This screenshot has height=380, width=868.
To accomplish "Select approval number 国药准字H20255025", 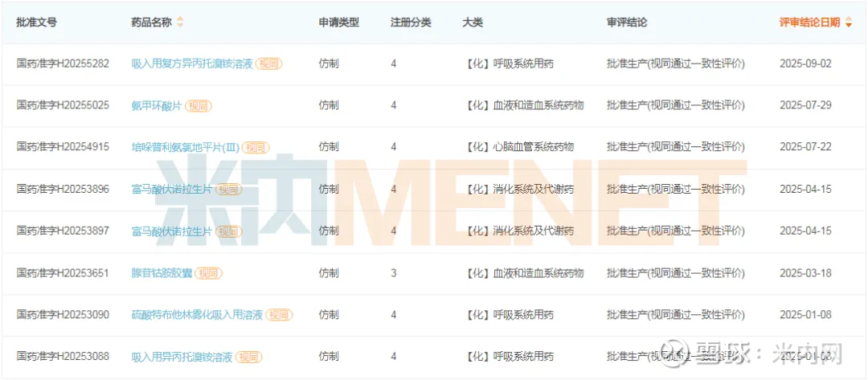I will click(63, 105).
